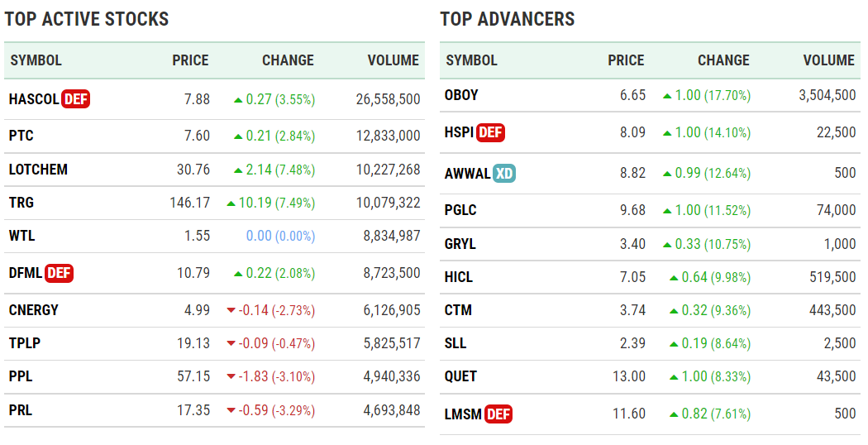The width and height of the screenshot is (868, 445).
Task: Click the DEF badge beside DFML
Action: (60, 273)
